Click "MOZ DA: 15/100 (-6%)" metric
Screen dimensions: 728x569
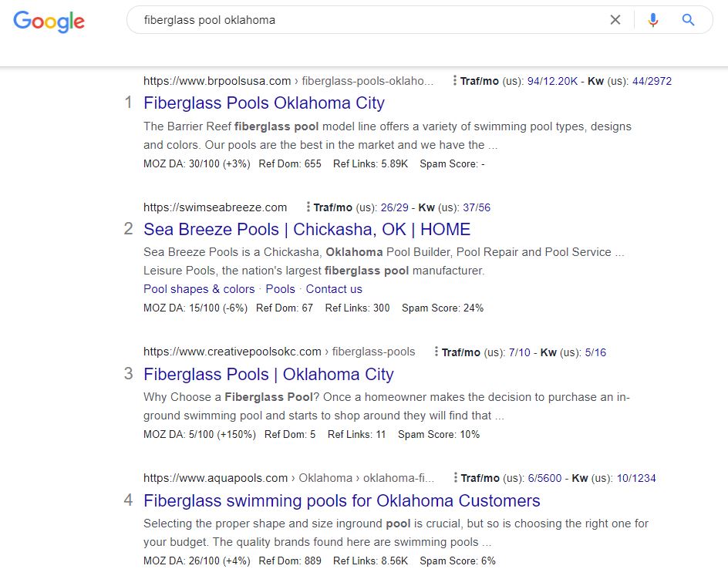(x=195, y=308)
